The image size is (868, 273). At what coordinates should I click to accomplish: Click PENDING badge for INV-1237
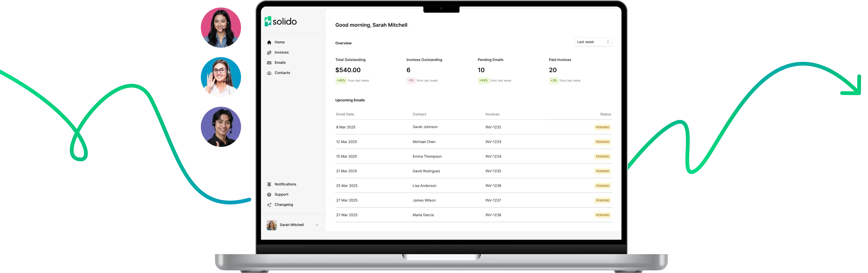pos(602,201)
